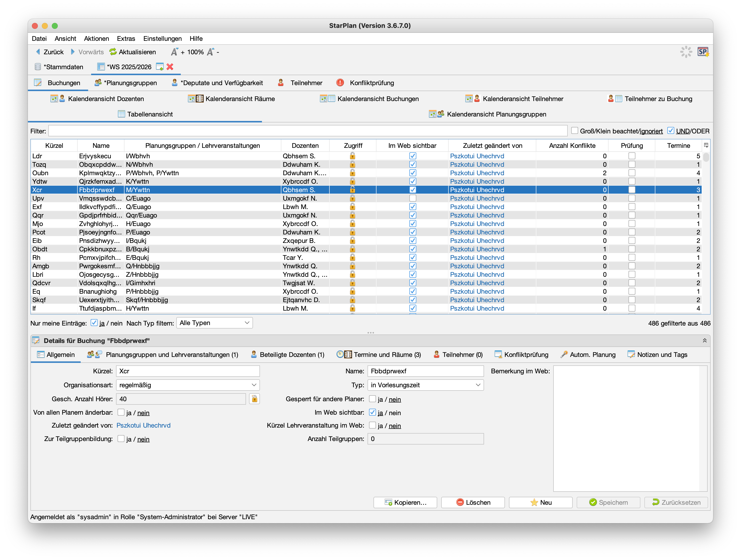Click the lock icon beside Gesch. Anzahl Hörer
The image size is (741, 560).
(x=254, y=399)
